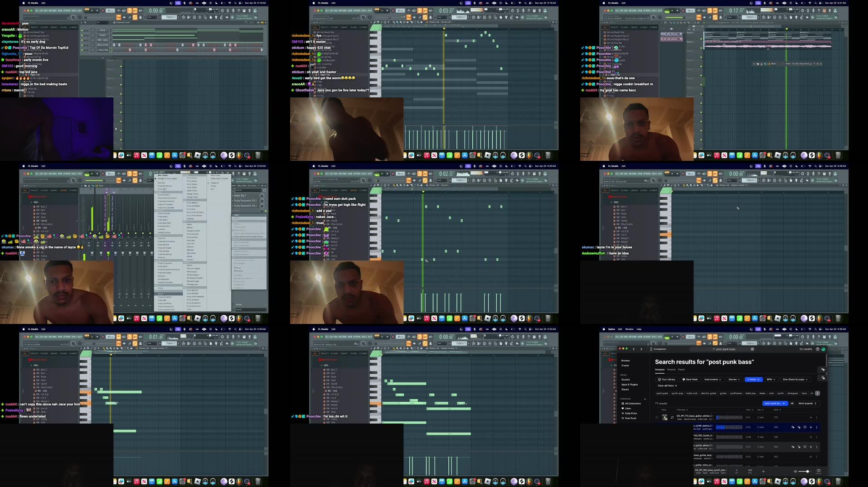This screenshot has height=487, width=868.
Task: Sort results by the Key column header
Action: (x=760, y=410)
